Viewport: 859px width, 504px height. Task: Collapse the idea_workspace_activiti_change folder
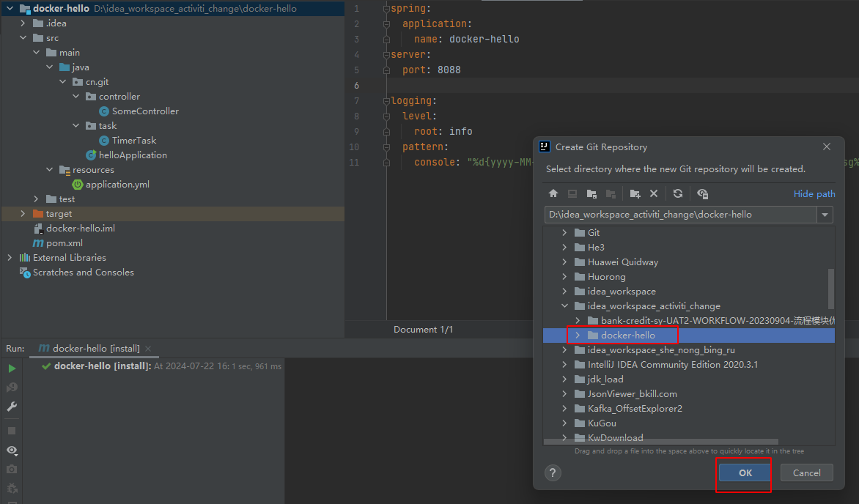point(564,306)
